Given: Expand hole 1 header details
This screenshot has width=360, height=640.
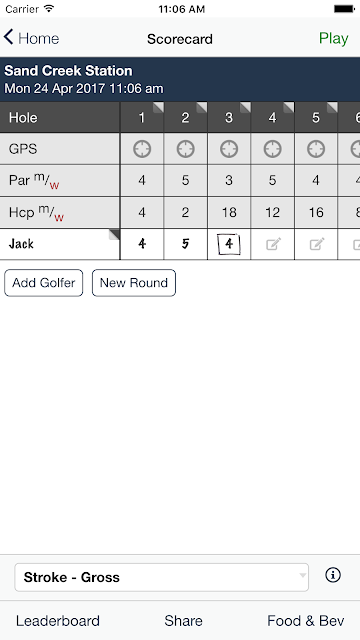Looking at the screenshot, I should (158, 107).
